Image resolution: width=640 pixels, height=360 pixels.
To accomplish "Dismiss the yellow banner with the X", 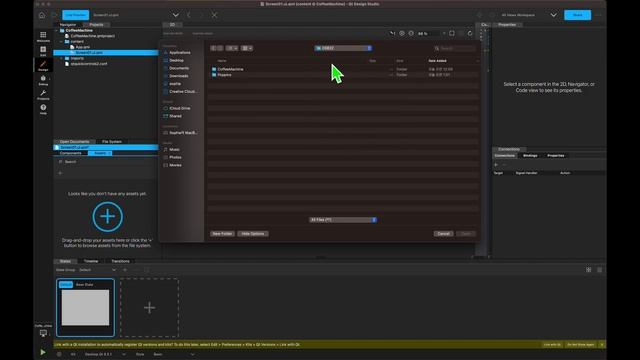I will [602, 345].
